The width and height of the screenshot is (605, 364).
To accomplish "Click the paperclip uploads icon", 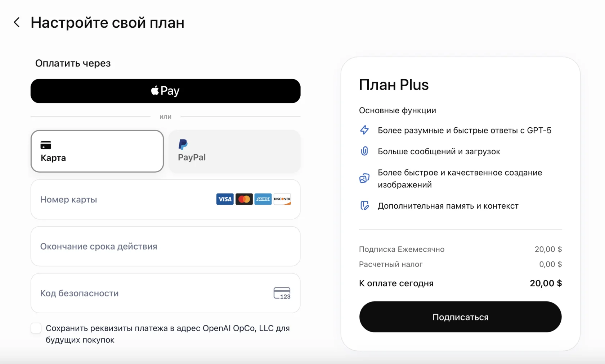I will coord(364,151).
